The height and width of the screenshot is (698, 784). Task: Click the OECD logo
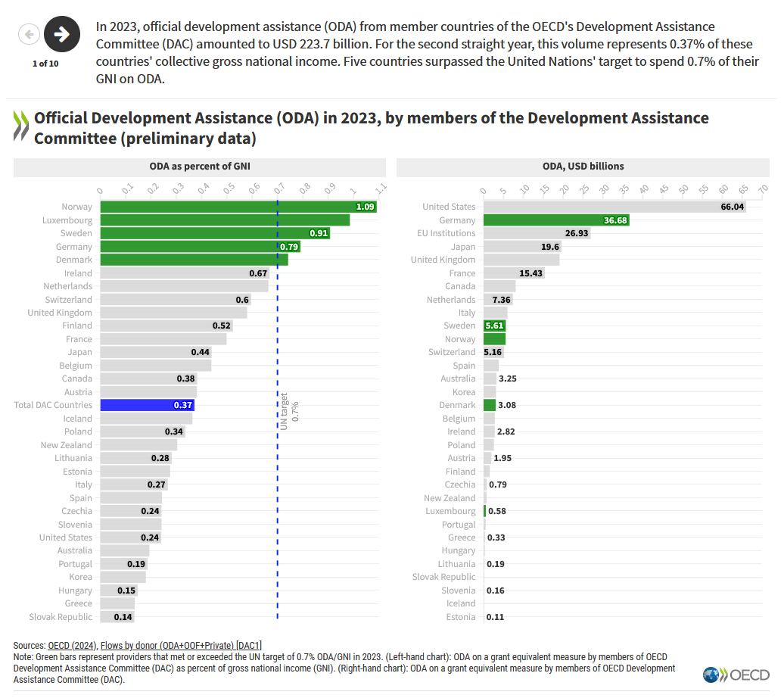tap(736, 675)
